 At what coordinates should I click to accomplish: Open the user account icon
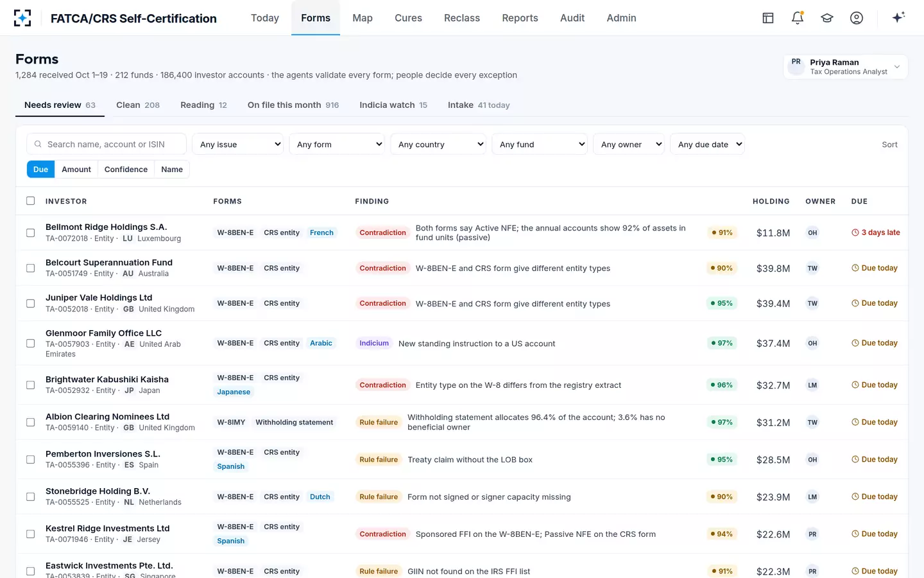pos(857,18)
